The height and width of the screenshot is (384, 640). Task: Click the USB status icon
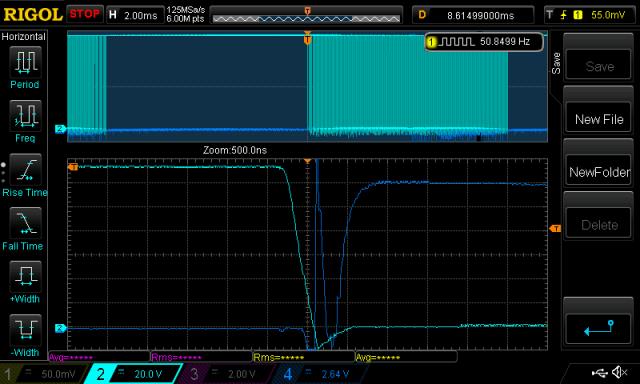point(600,372)
